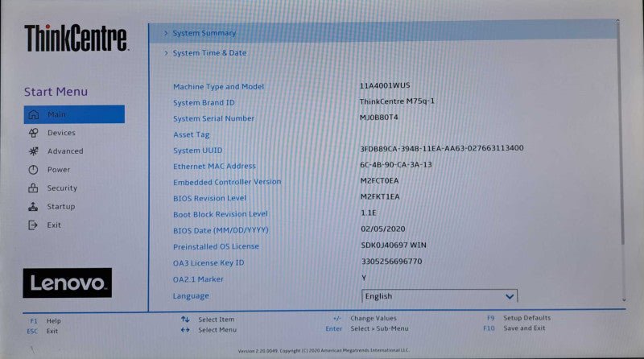Open System Summary link
The height and width of the screenshot is (359, 644).
(x=204, y=33)
